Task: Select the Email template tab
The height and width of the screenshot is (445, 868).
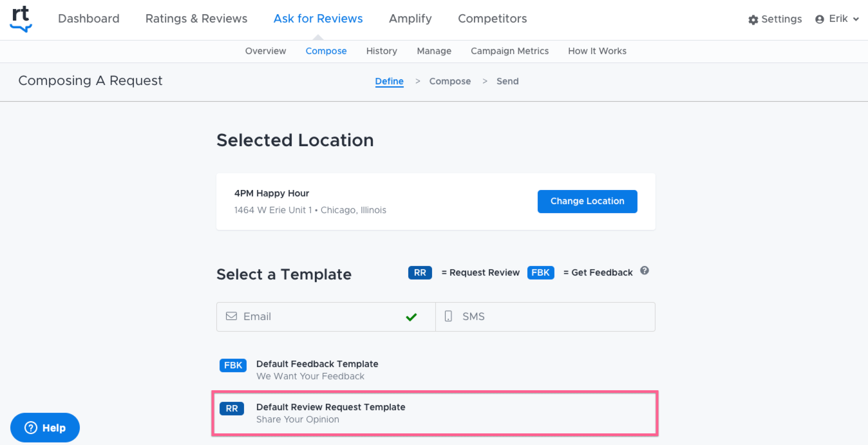Action: 326,317
